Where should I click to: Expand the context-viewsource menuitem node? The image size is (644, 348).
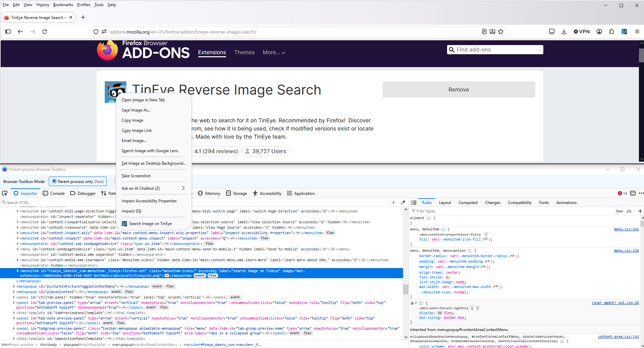point(18,227)
